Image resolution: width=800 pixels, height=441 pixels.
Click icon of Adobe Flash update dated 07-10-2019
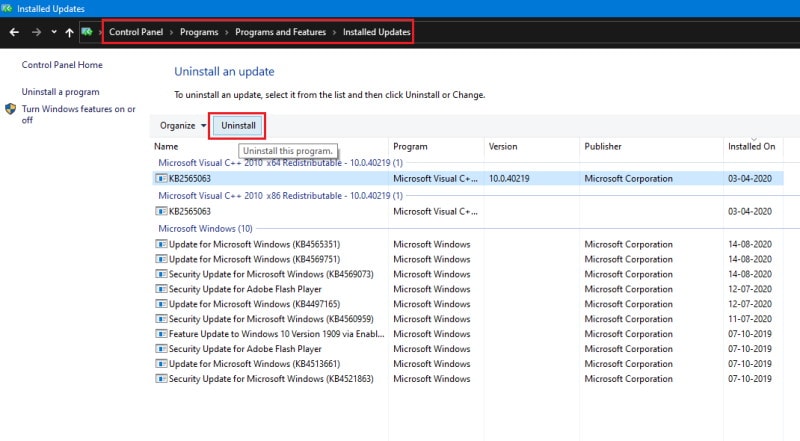[161, 349]
